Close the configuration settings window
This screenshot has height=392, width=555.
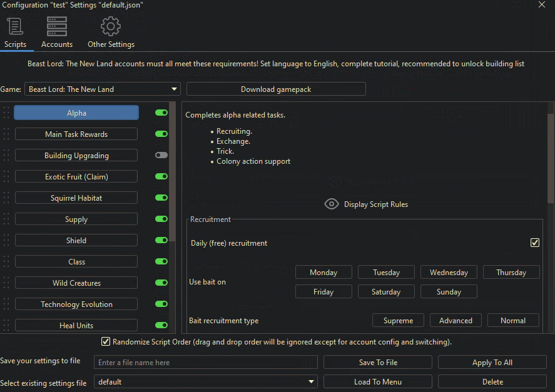pyautogui.click(x=542, y=5)
